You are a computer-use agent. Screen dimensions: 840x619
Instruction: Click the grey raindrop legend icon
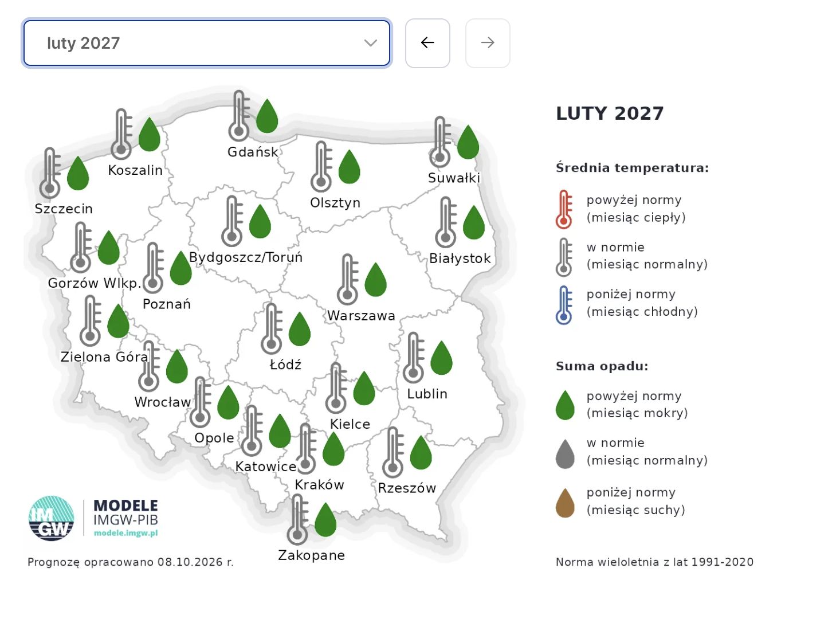pyautogui.click(x=566, y=454)
